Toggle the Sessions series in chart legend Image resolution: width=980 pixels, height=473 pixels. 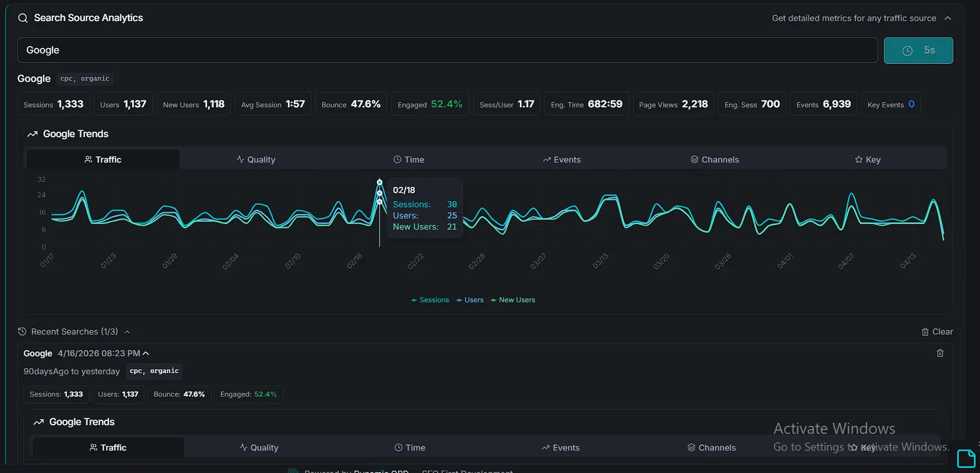pos(430,300)
